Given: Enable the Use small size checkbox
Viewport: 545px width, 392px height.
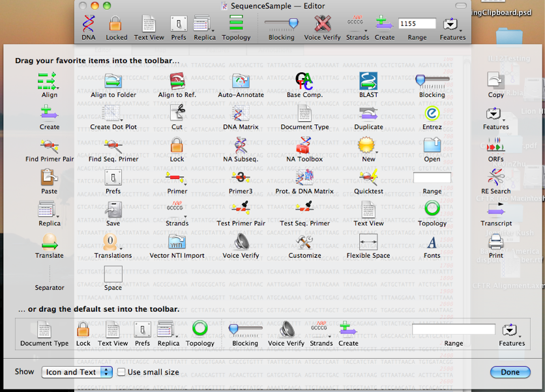Looking at the screenshot, I should [x=121, y=371].
